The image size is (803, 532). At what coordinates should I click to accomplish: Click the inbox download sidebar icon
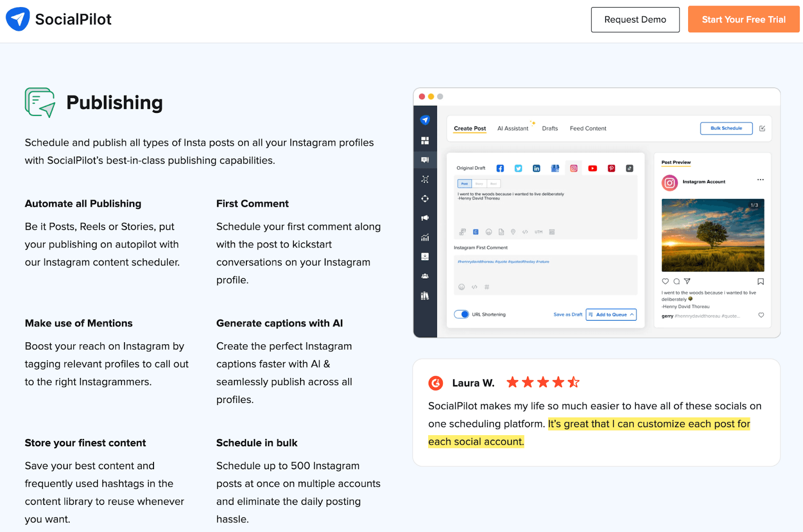click(425, 256)
